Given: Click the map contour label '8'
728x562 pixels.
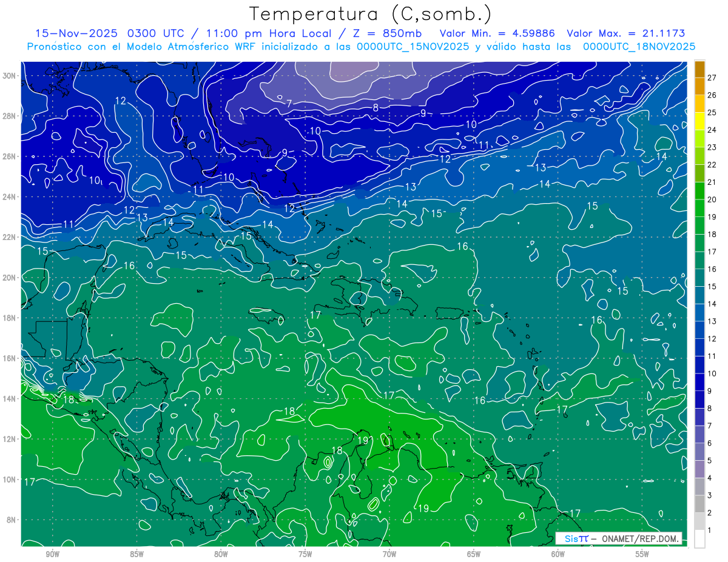Looking at the screenshot, I should pyautogui.click(x=376, y=108).
